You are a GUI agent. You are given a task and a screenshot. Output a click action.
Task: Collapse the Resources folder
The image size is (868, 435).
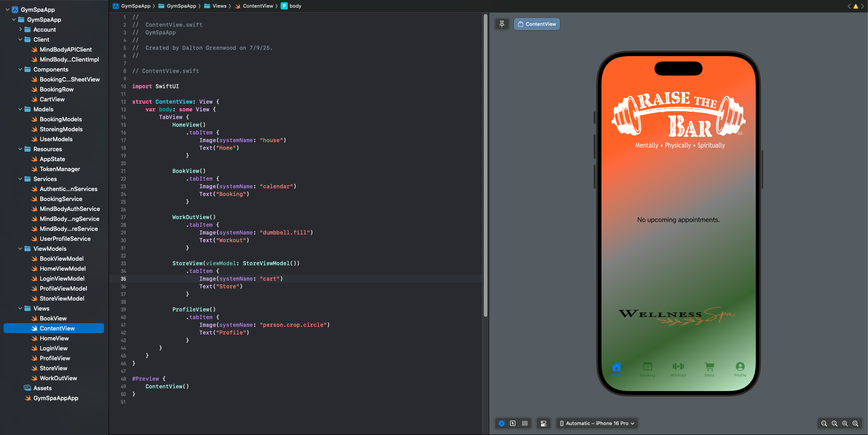click(20, 149)
